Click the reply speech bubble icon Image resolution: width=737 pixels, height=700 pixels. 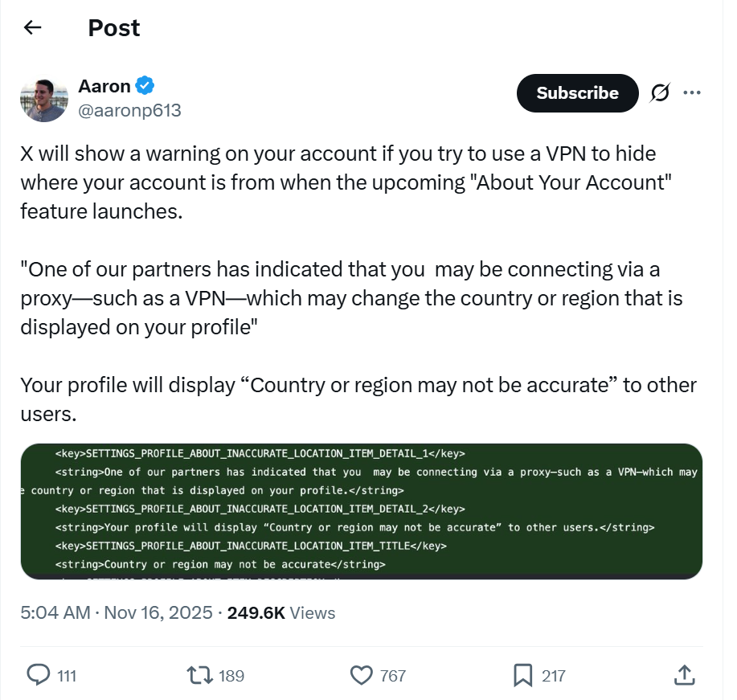click(x=39, y=675)
